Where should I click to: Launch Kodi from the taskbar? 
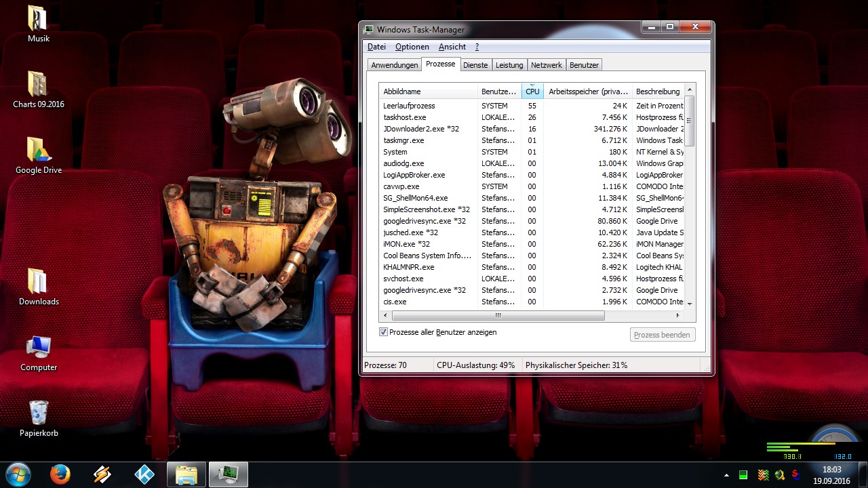coord(144,474)
